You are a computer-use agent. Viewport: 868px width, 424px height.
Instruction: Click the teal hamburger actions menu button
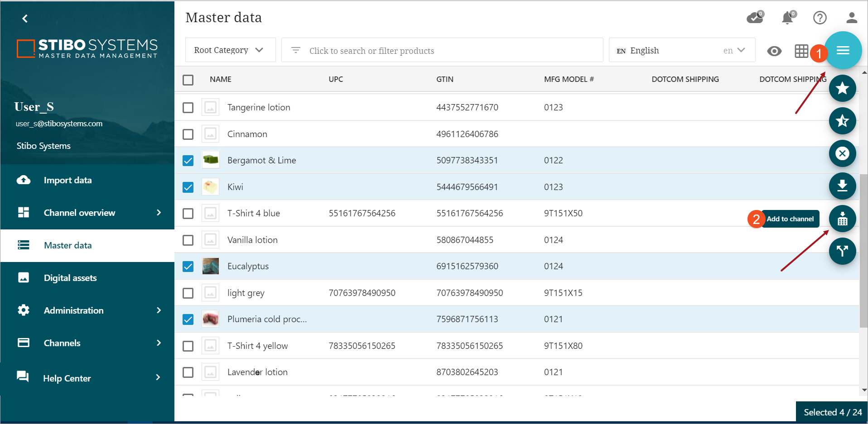843,50
